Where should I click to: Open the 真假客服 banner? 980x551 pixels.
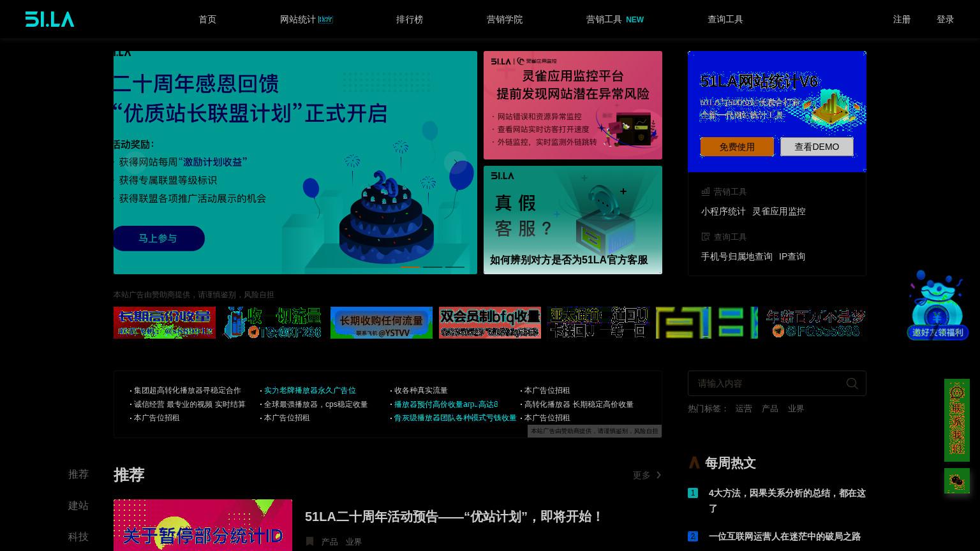[573, 220]
